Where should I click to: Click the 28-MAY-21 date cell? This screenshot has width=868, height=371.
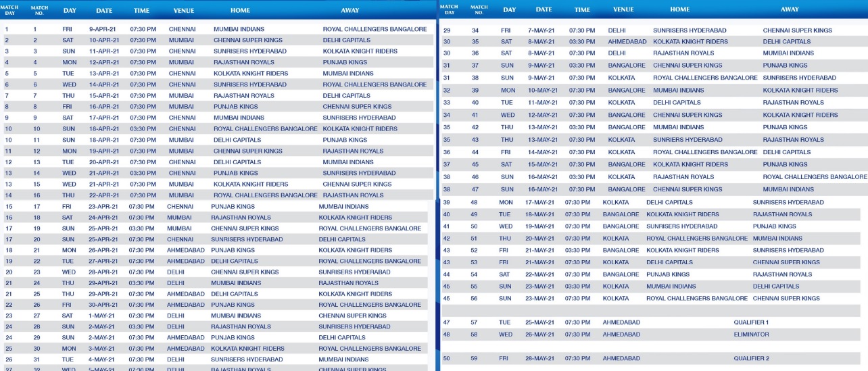click(x=539, y=358)
